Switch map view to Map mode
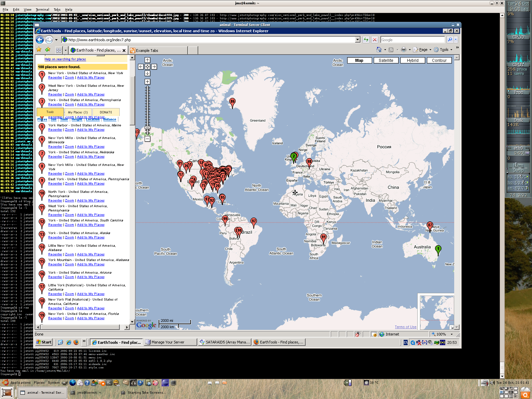 pyautogui.click(x=359, y=61)
